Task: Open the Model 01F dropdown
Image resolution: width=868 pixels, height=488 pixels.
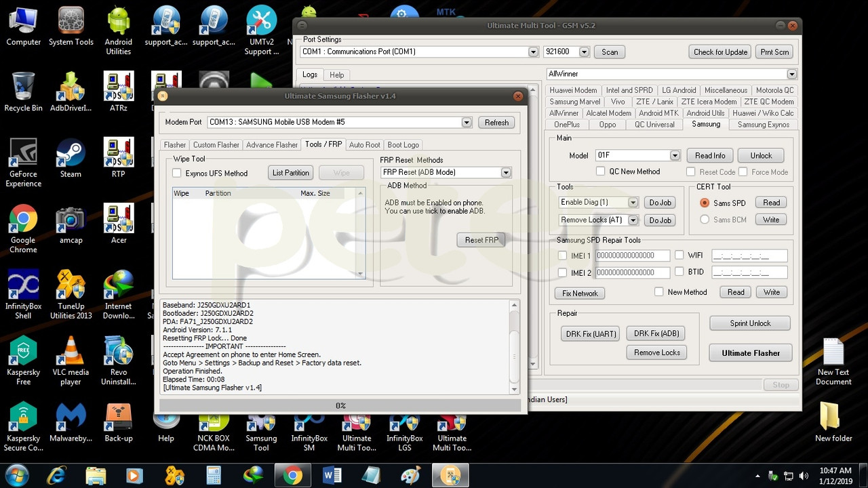Action: point(675,156)
